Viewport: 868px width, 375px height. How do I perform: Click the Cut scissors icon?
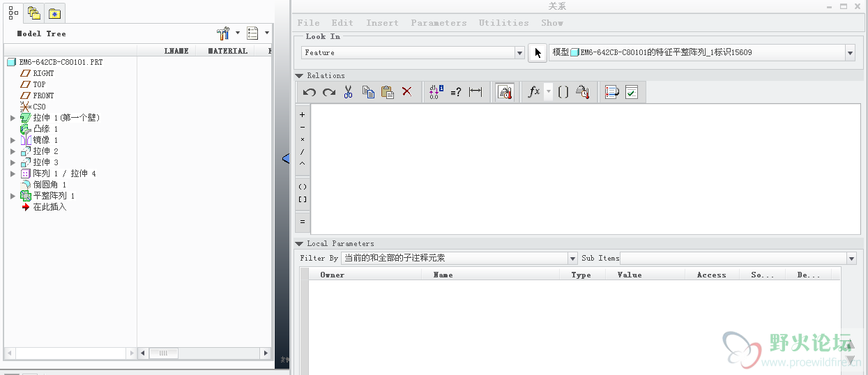point(349,92)
